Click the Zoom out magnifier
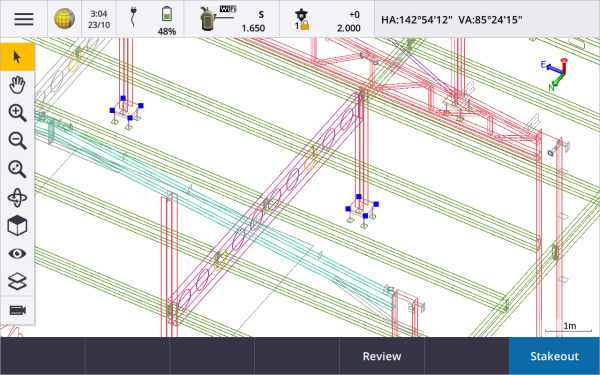Screen dimensions: 600x375 (x=17, y=141)
